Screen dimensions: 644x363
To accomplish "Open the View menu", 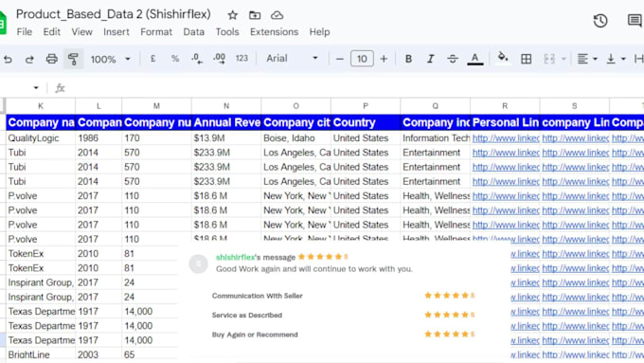I will tap(81, 32).
